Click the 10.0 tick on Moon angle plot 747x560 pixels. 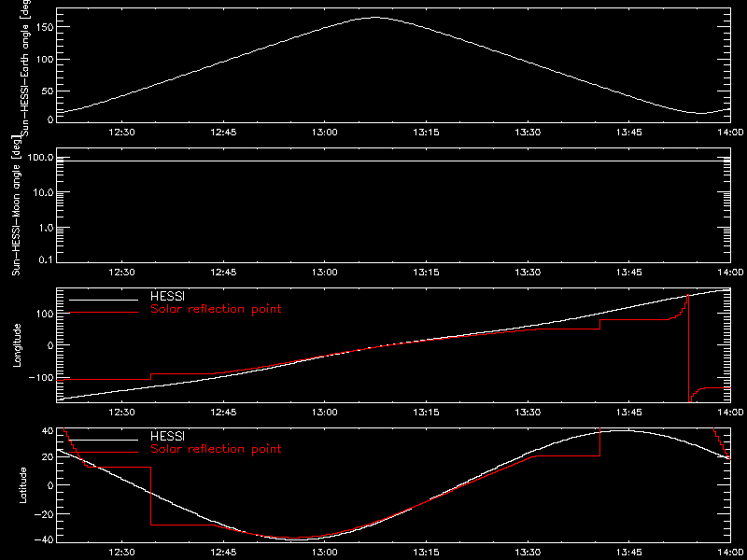[x=43, y=192]
